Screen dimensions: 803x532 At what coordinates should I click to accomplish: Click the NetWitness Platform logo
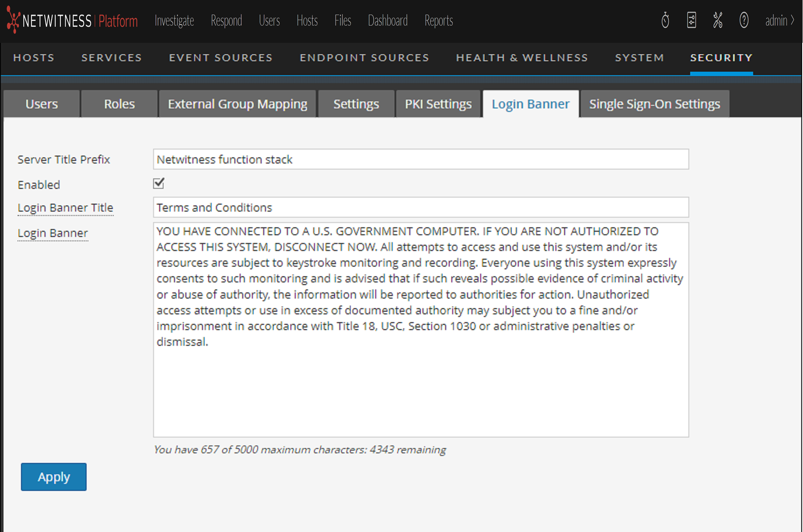(73, 21)
